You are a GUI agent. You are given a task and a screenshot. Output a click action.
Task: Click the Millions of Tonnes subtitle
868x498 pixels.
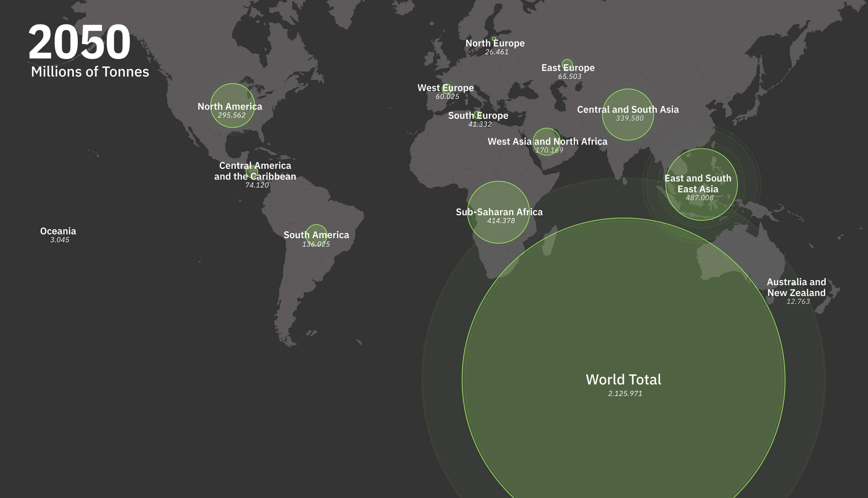pos(90,72)
